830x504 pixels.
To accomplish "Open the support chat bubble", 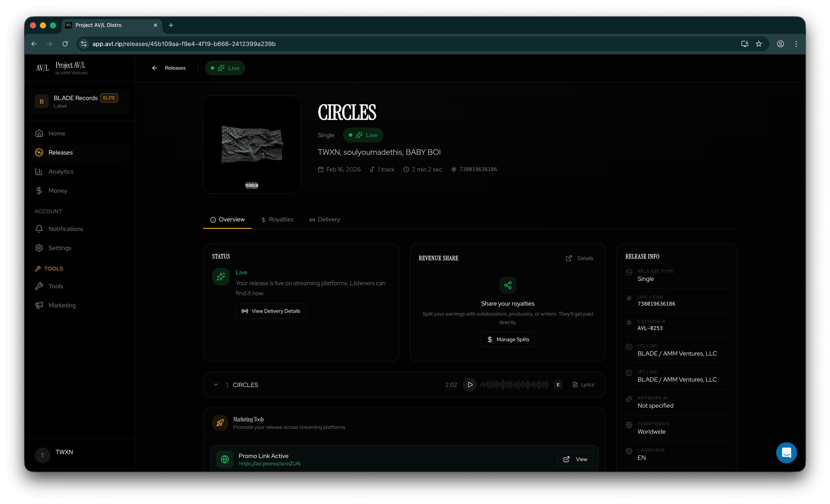I will point(786,453).
